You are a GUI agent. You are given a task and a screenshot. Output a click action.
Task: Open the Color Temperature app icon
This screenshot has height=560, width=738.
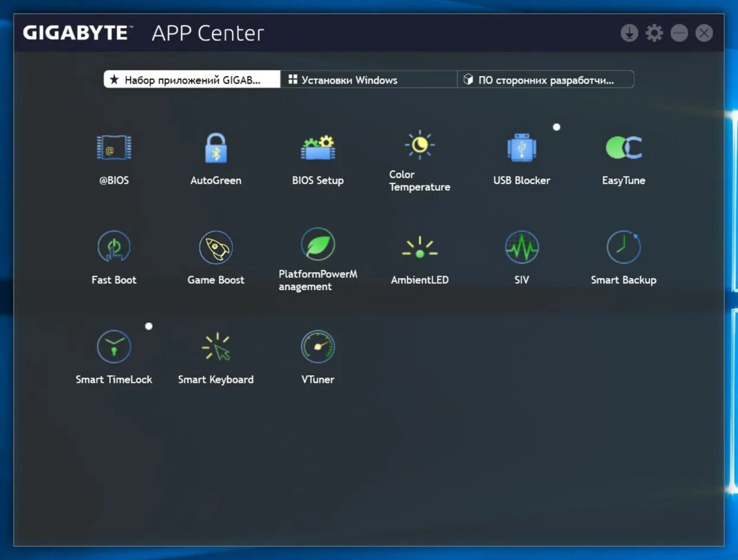pyautogui.click(x=420, y=145)
